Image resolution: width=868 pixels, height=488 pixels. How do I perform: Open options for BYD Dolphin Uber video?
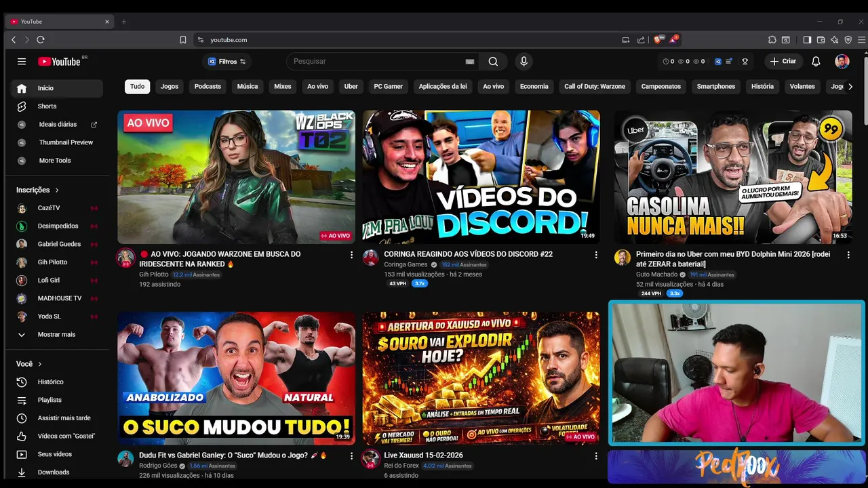848,255
